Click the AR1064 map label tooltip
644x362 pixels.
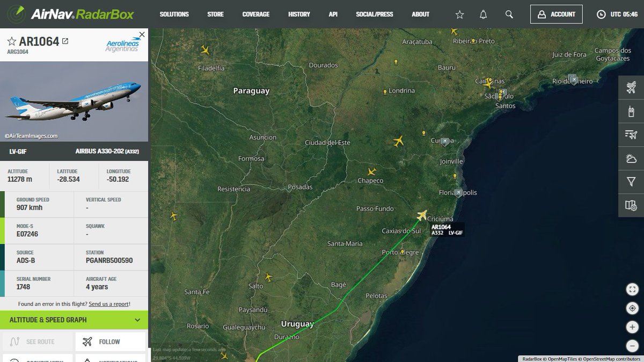coord(447,230)
